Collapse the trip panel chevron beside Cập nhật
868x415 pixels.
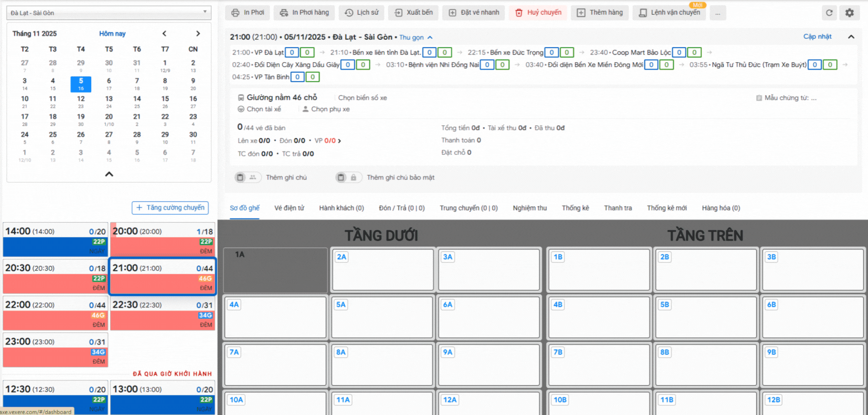point(851,37)
